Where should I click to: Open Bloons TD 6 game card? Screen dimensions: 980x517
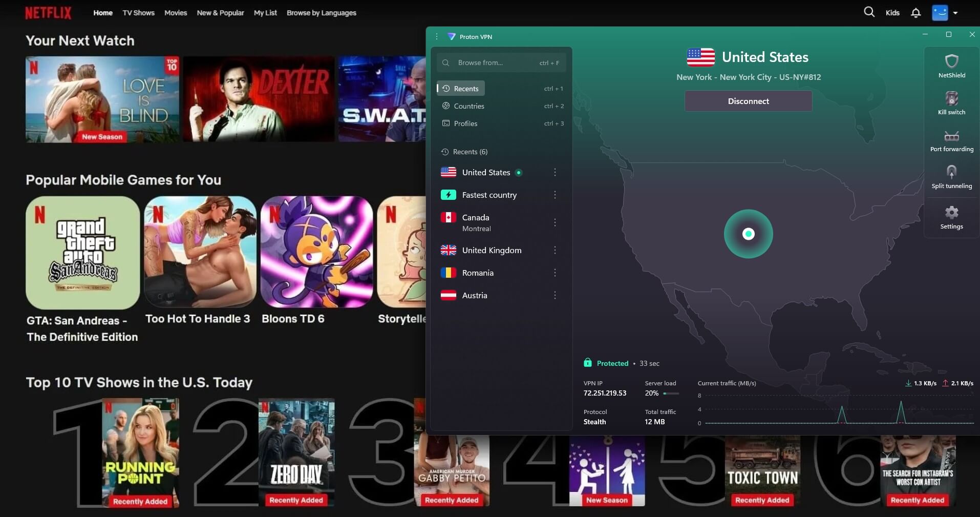pyautogui.click(x=317, y=252)
